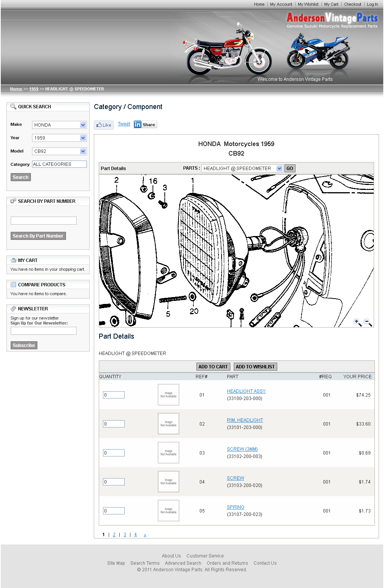Open About Us in the footer
Image resolution: width=384 pixels, height=588 pixels.
171,556
